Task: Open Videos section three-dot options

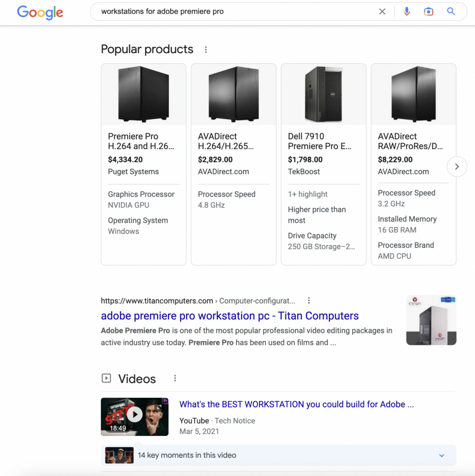Action: (x=175, y=378)
